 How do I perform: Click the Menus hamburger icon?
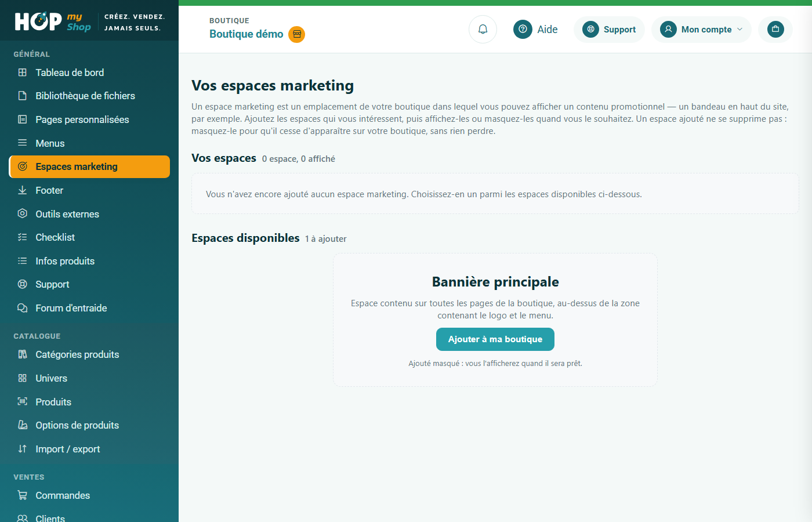(x=23, y=143)
